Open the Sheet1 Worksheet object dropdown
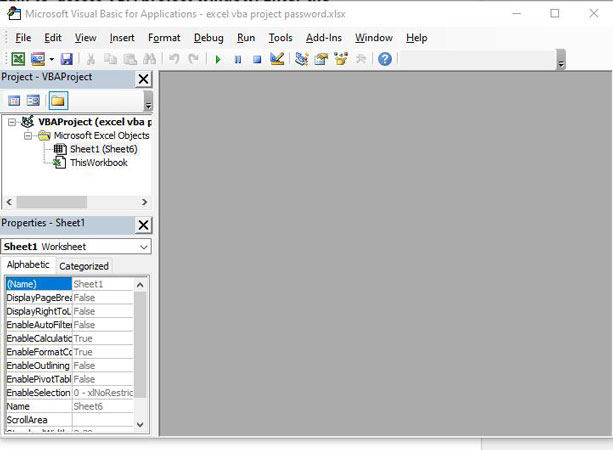Screen dimensions: 613x450 pyautogui.click(x=144, y=247)
